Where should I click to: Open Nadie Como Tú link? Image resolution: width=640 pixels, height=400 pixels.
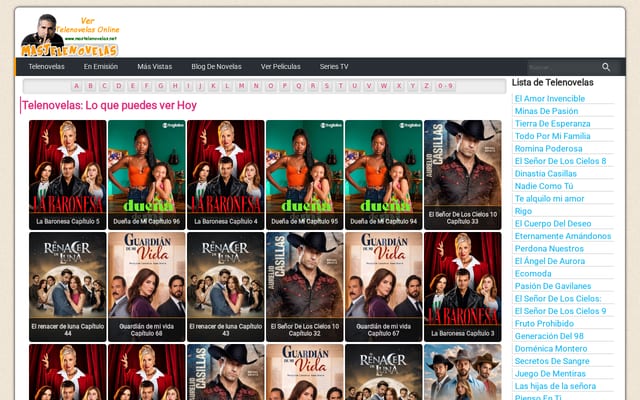pos(544,186)
